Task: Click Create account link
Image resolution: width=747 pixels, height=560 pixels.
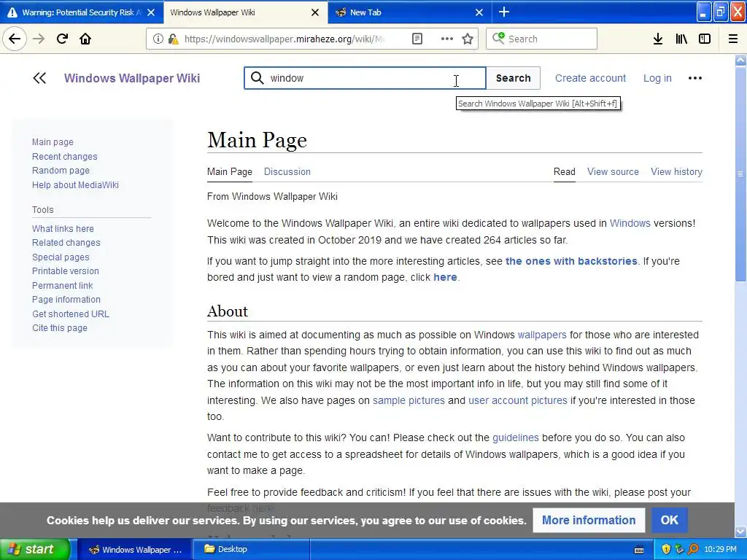Action: (590, 78)
